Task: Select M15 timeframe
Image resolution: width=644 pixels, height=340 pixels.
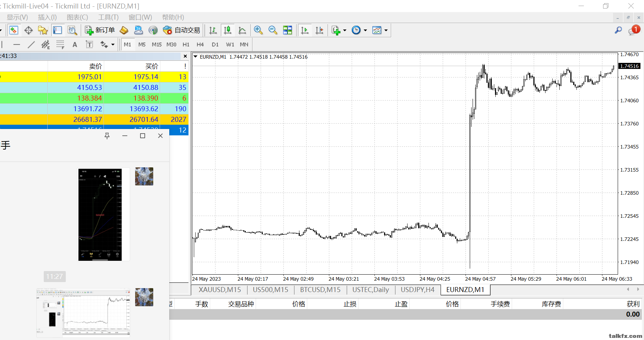Action: coord(156,44)
